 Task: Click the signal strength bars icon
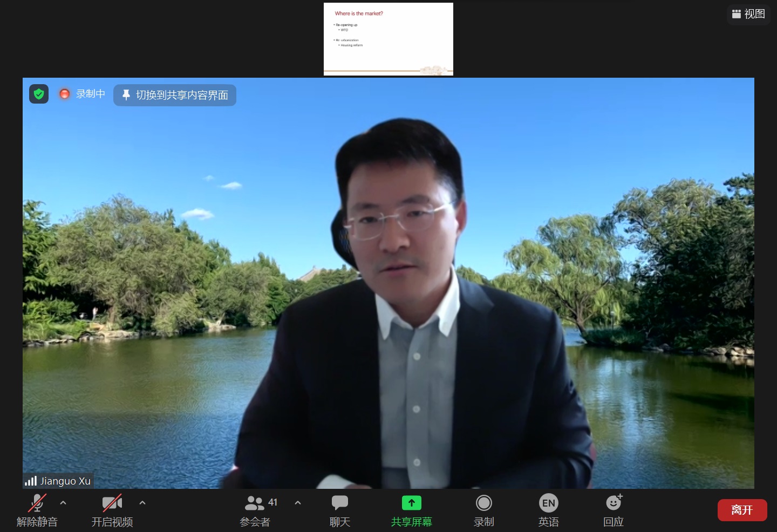[31, 481]
